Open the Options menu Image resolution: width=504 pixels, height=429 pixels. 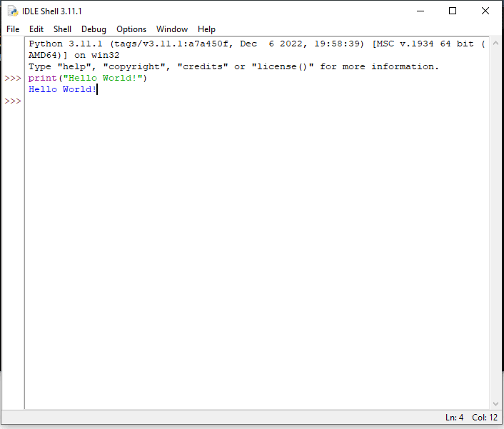click(x=131, y=29)
